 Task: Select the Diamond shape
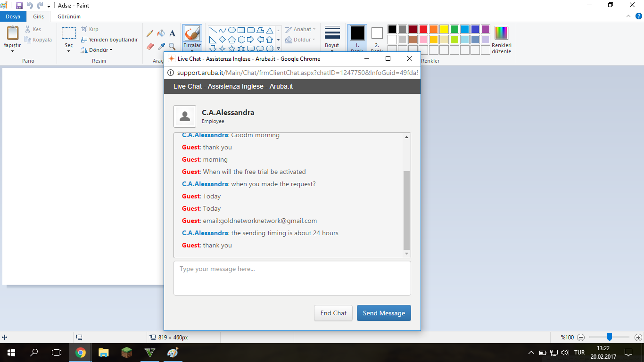pyautogui.click(x=223, y=40)
